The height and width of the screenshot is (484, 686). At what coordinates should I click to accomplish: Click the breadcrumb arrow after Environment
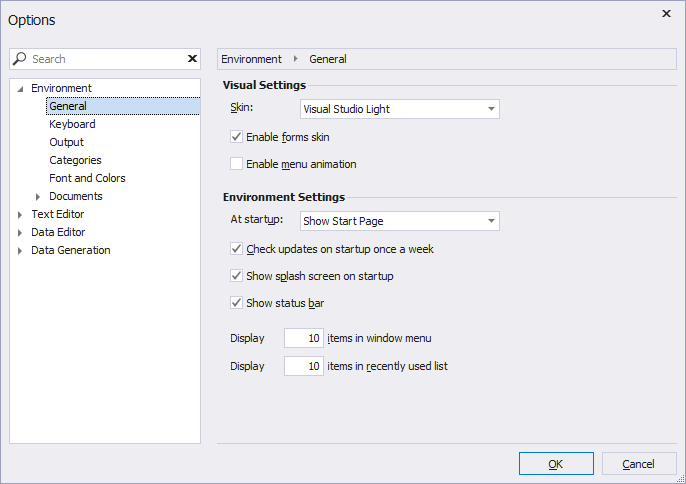pos(296,59)
